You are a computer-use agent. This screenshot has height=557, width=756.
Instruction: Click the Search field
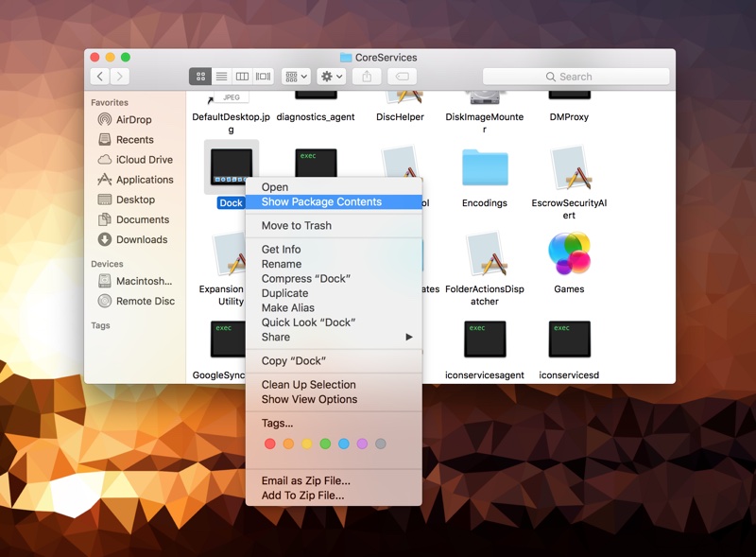(576, 77)
